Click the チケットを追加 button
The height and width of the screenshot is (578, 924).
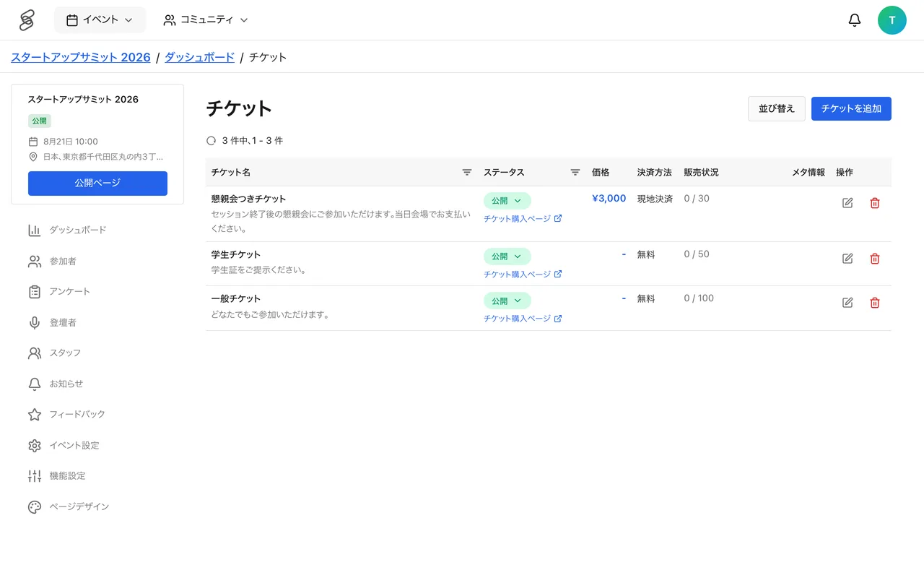851,109
